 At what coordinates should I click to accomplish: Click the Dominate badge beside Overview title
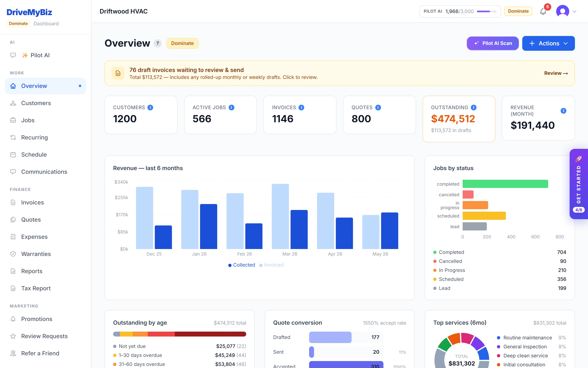coord(182,43)
